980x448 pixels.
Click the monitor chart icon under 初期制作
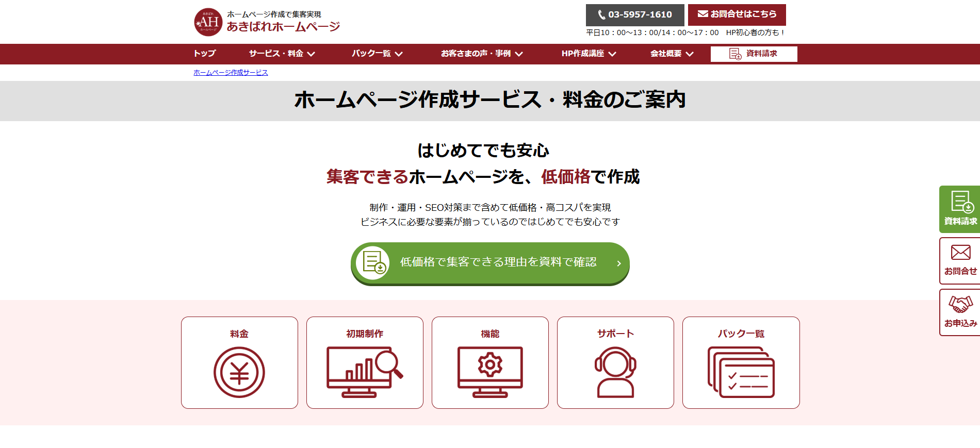364,372
